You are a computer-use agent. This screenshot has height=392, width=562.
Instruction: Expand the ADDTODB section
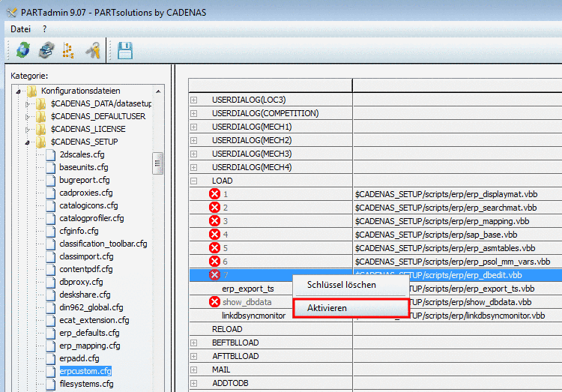(194, 384)
